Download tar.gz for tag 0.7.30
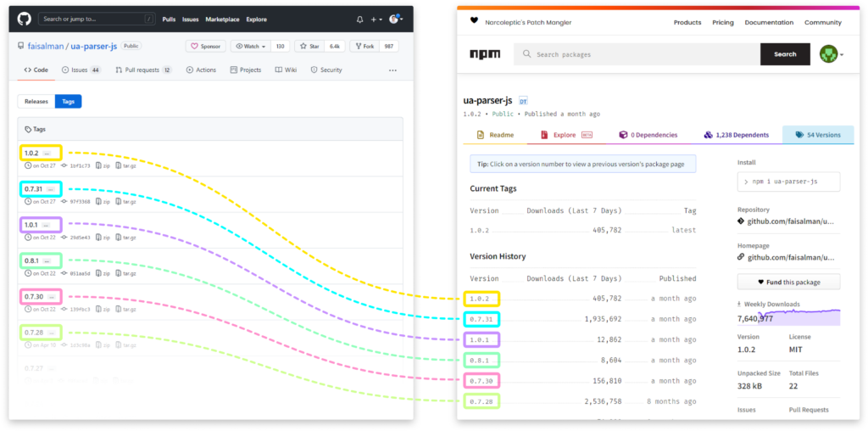 coord(126,309)
